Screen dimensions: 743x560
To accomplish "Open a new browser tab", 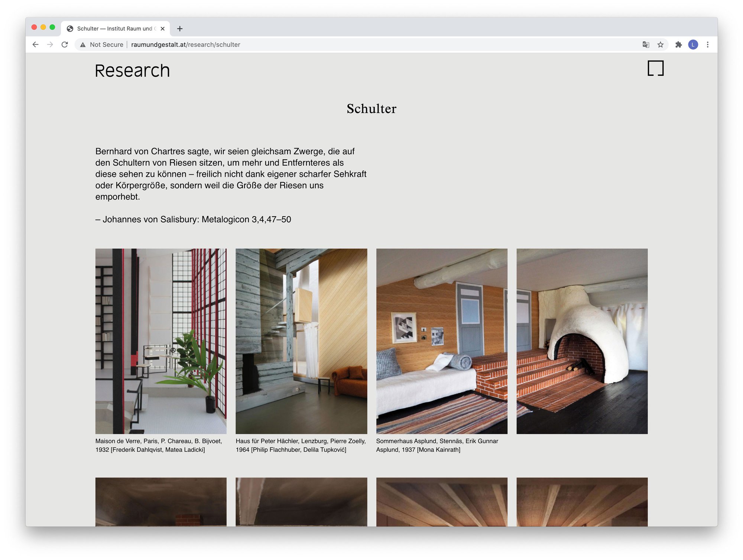I will point(180,29).
